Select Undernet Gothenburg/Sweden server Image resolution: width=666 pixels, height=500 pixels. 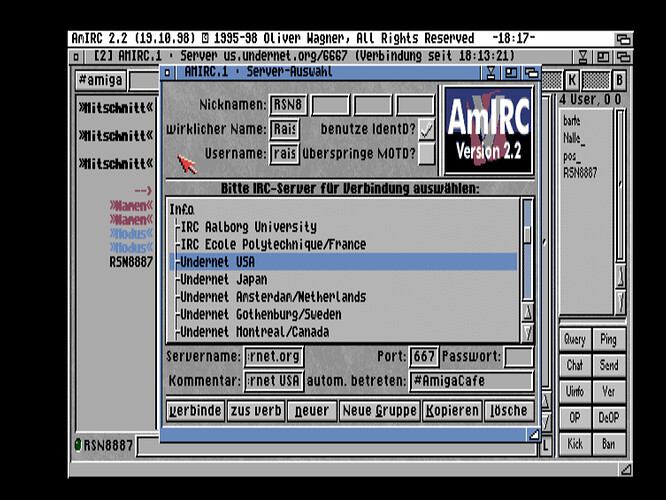tap(343, 314)
